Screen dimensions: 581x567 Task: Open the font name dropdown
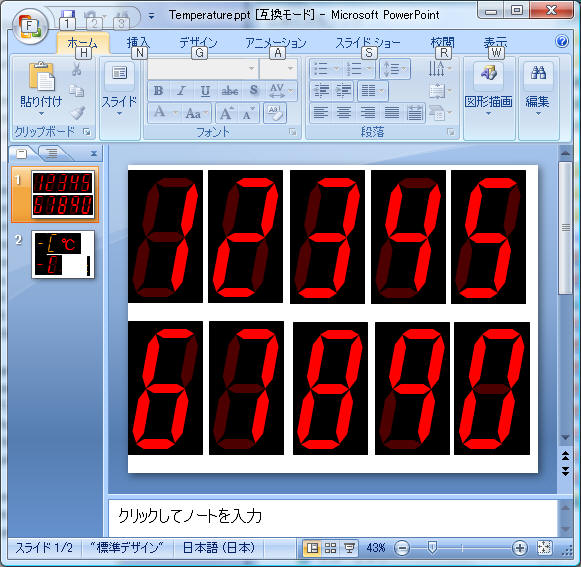coord(251,69)
